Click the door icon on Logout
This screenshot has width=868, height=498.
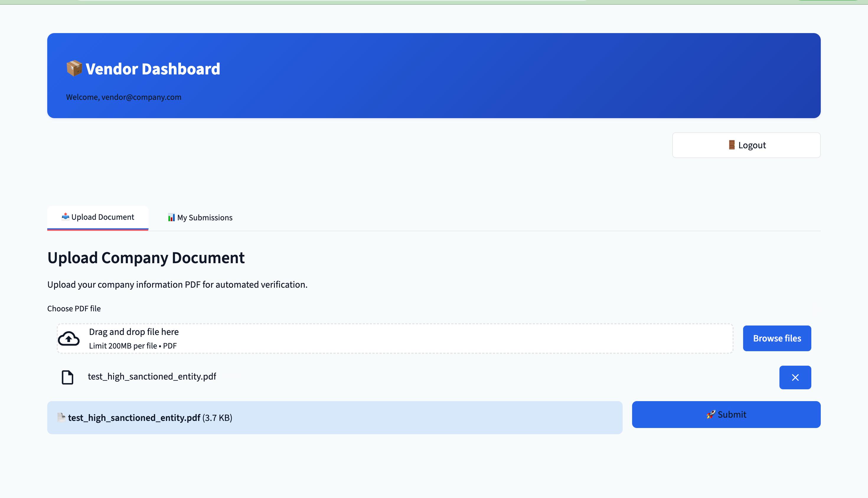(x=731, y=145)
